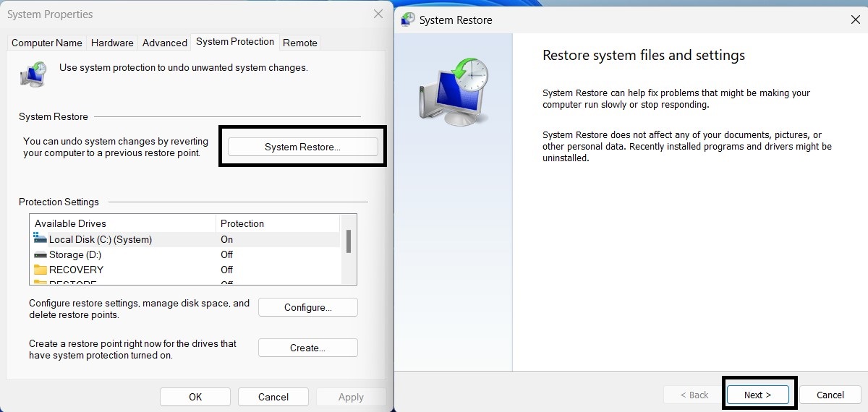The height and width of the screenshot is (412, 868).
Task: Cancel the System Properties dialog
Action: click(273, 397)
